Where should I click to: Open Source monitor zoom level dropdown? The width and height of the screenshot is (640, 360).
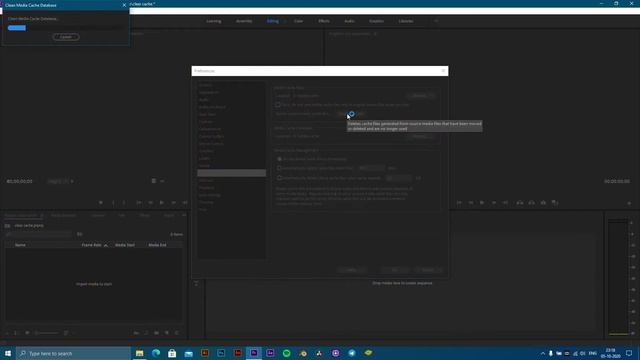tap(61, 181)
